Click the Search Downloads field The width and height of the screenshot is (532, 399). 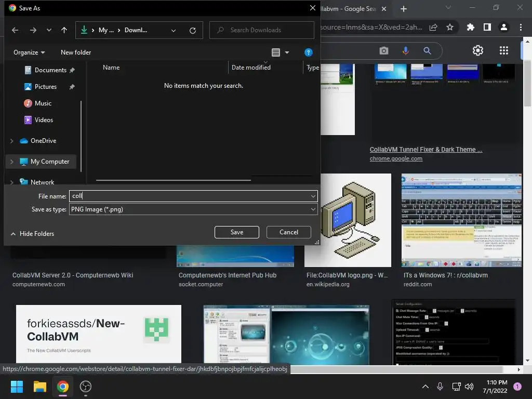(x=262, y=30)
